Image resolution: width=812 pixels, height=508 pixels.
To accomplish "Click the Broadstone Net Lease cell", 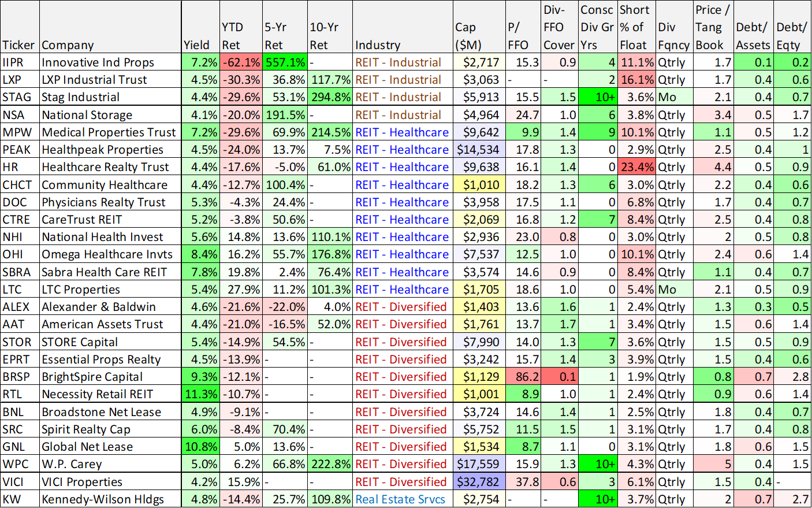I will coord(110,412).
